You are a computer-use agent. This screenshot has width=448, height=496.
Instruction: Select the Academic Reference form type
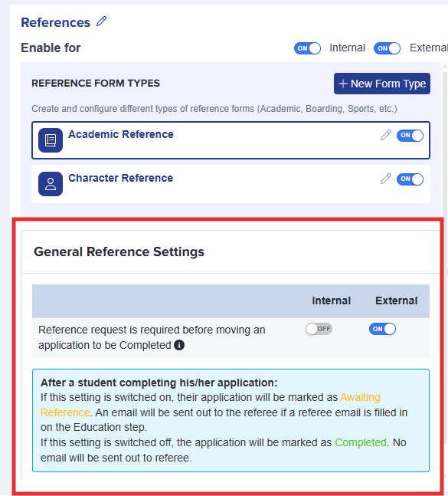[231, 140]
